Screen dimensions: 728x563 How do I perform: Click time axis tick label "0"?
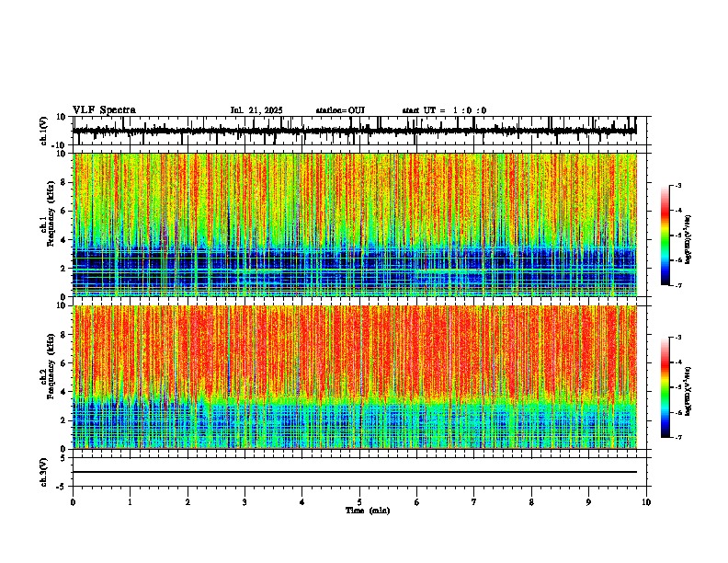[x=73, y=502]
